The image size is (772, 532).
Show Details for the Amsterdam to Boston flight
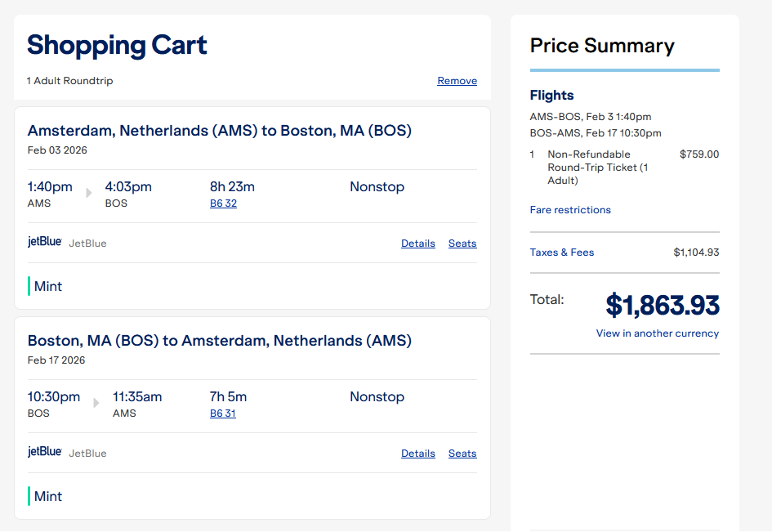pyautogui.click(x=417, y=244)
